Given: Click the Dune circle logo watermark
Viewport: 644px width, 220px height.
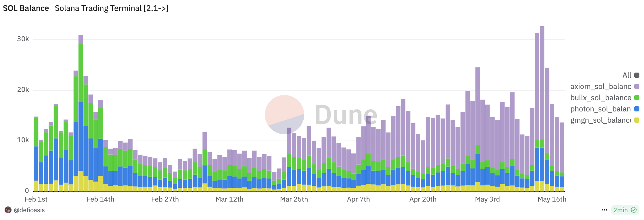Looking at the screenshot, I should click(284, 115).
